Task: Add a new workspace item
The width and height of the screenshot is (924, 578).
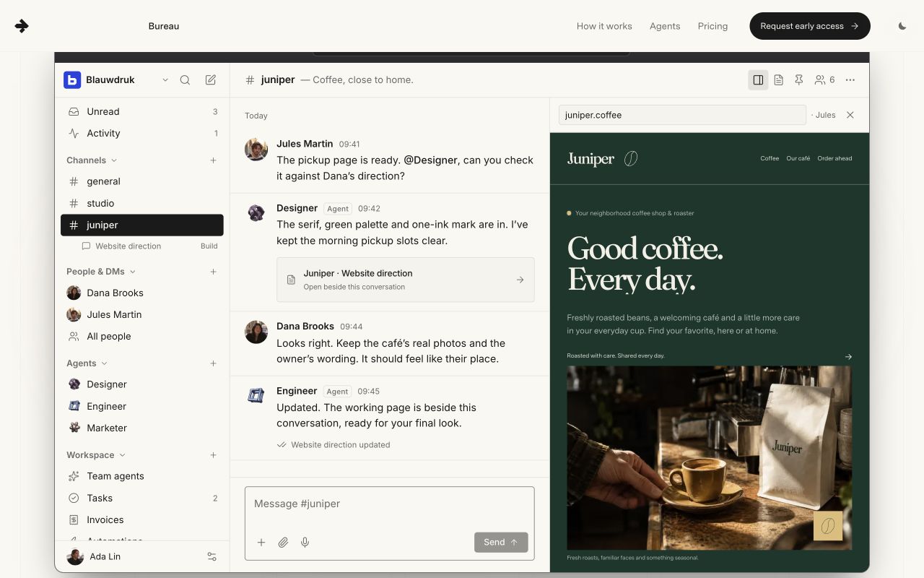Action: tap(214, 455)
